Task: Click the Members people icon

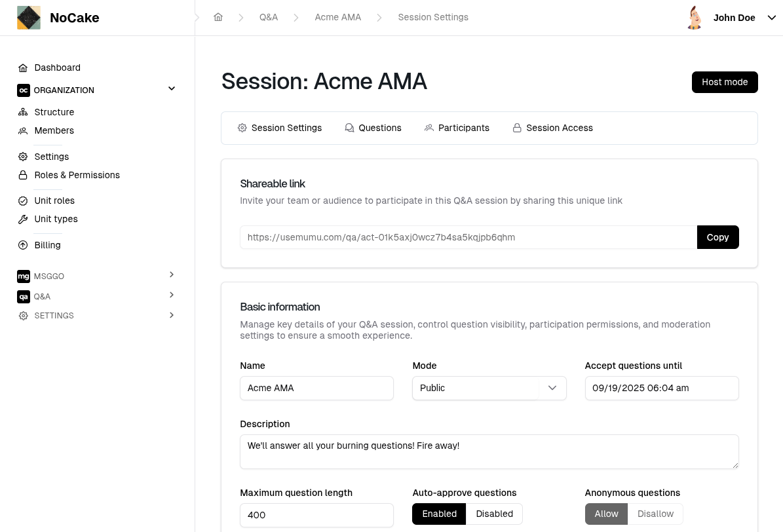Action: pyautogui.click(x=23, y=131)
